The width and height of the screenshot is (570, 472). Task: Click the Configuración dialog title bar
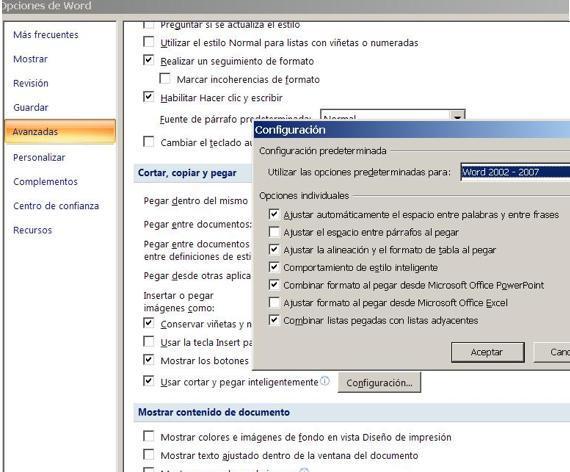coord(412,129)
